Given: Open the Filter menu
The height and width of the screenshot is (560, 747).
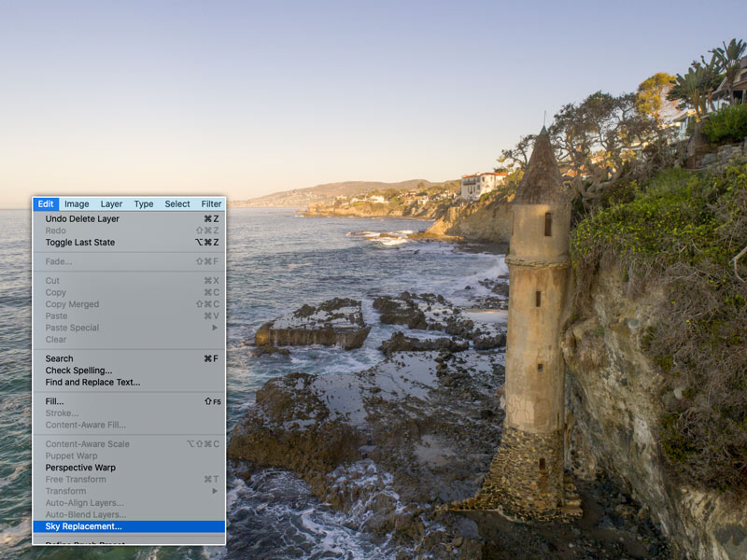Looking at the screenshot, I should pos(212,204).
